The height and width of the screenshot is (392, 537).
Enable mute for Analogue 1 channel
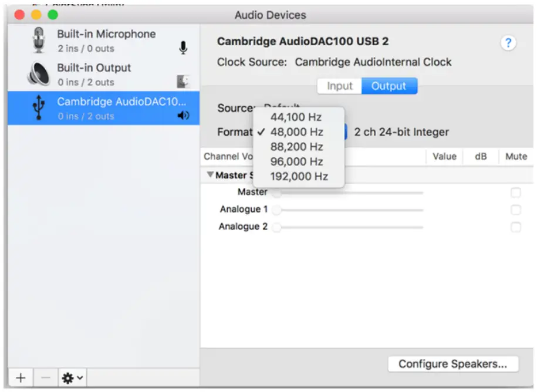515,209
